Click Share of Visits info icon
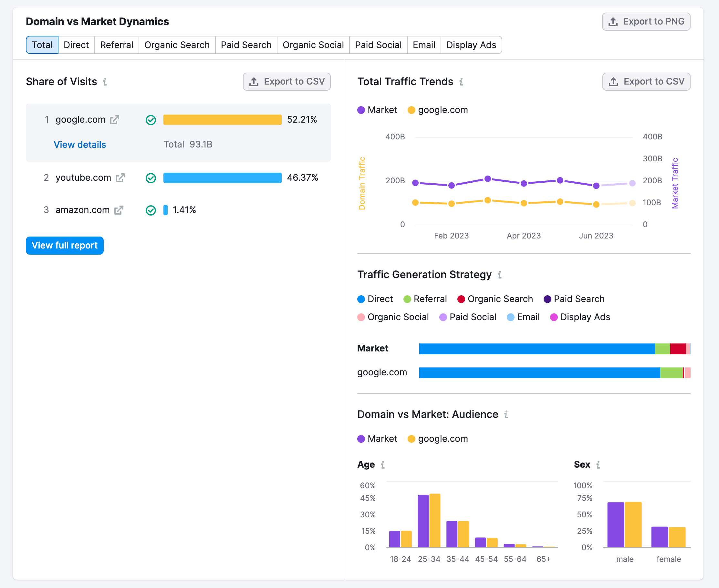The height and width of the screenshot is (588, 719). point(105,82)
